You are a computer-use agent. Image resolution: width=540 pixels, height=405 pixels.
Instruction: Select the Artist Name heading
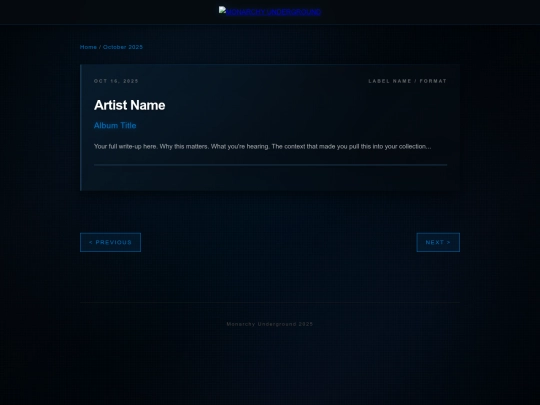point(129,105)
